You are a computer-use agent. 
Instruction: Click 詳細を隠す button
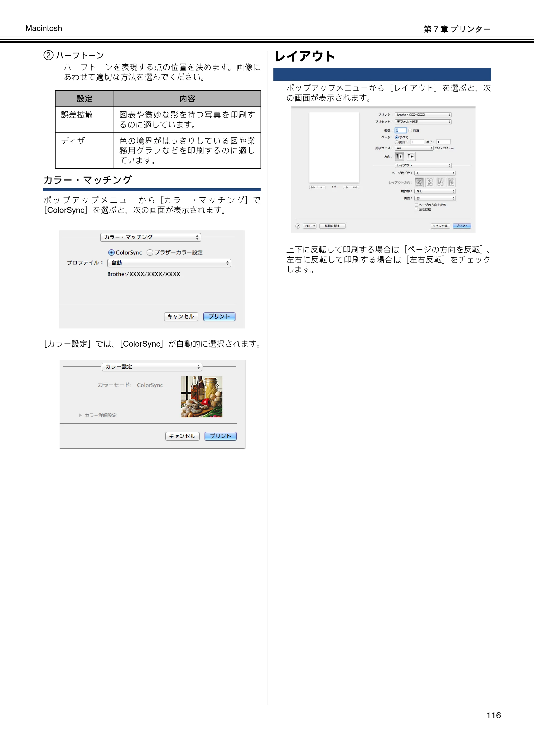[332, 226]
